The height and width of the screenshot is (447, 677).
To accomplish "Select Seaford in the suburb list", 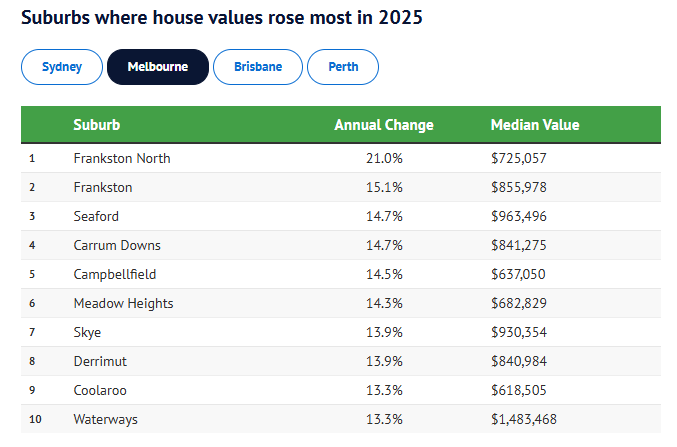I will point(96,216).
